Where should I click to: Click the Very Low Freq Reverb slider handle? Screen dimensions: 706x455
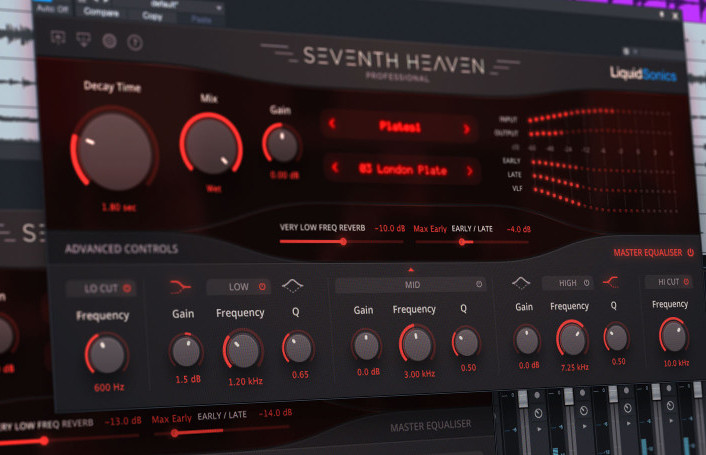click(x=343, y=242)
